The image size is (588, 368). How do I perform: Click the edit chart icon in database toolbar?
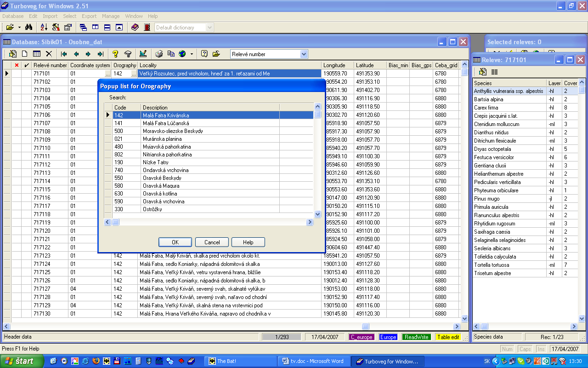tap(143, 54)
